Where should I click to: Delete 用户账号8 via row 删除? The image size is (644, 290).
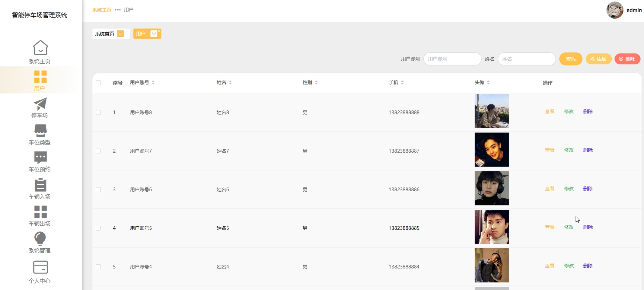tap(588, 111)
